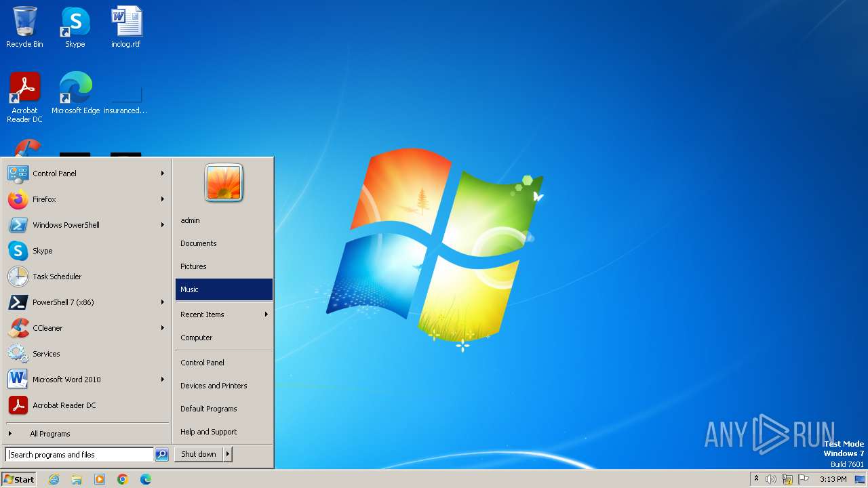The width and height of the screenshot is (868, 488).
Task: Click the network tray icon
Action: 787,479
